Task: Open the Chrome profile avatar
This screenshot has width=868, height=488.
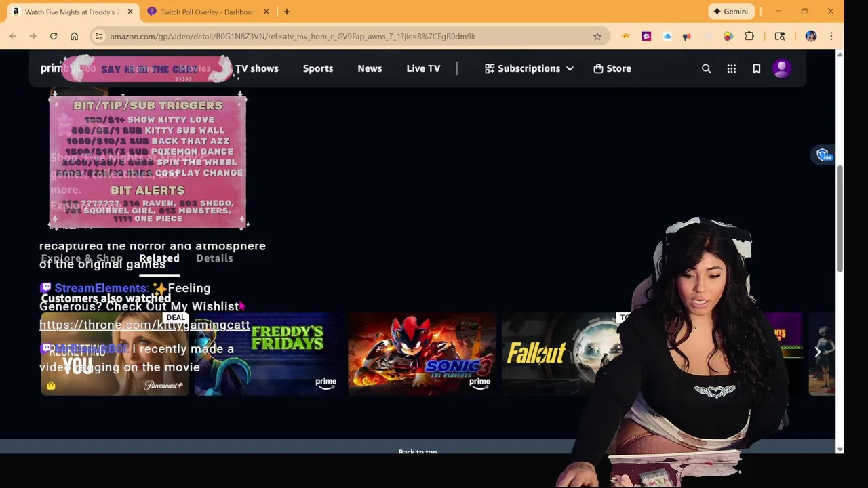Action: 811,36
